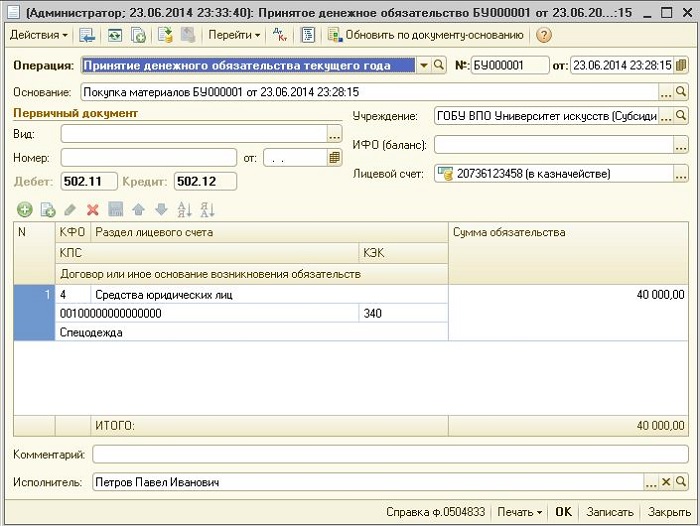Click the greyed document structure toolbar icon

pos(188,35)
